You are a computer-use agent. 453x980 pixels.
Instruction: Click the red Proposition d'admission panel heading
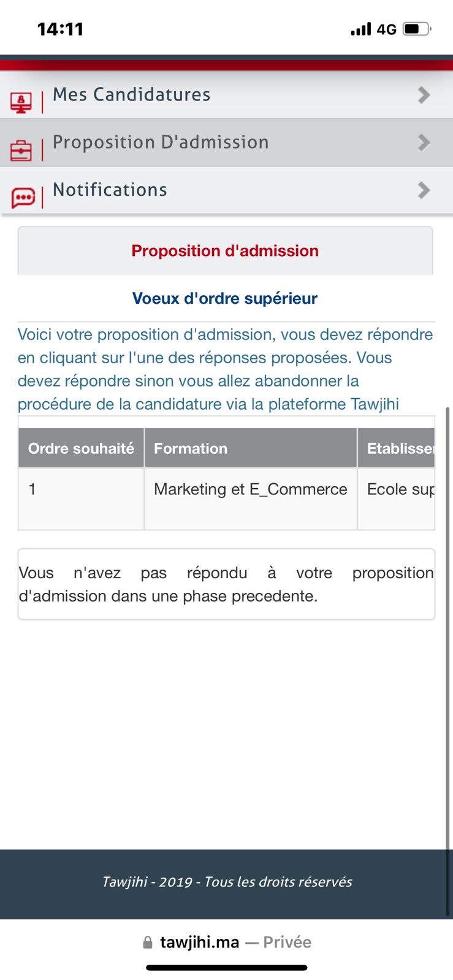click(225, 251)
